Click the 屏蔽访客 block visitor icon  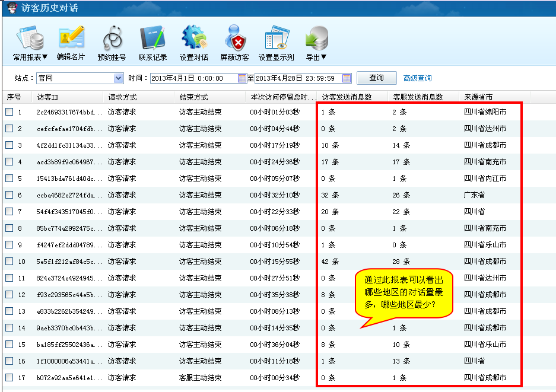(234, 39)
